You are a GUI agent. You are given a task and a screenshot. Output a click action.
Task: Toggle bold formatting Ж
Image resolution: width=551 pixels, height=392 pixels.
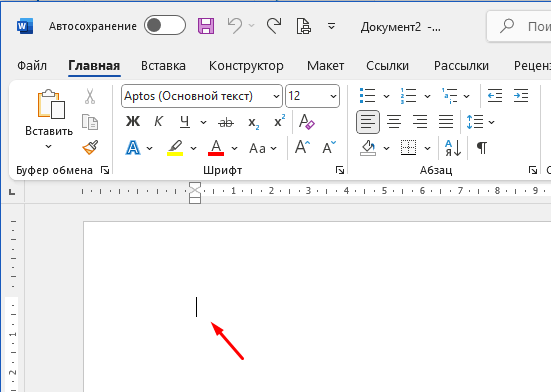[133, 122]
